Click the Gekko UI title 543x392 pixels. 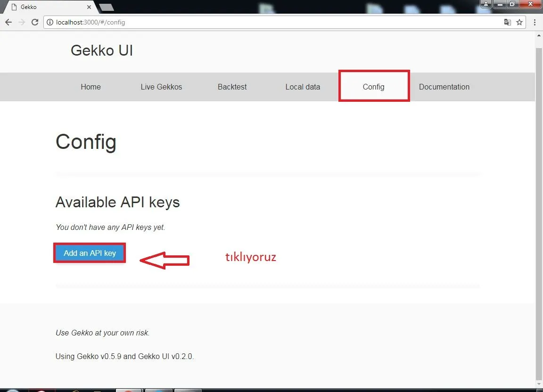(x=102, y=50)
